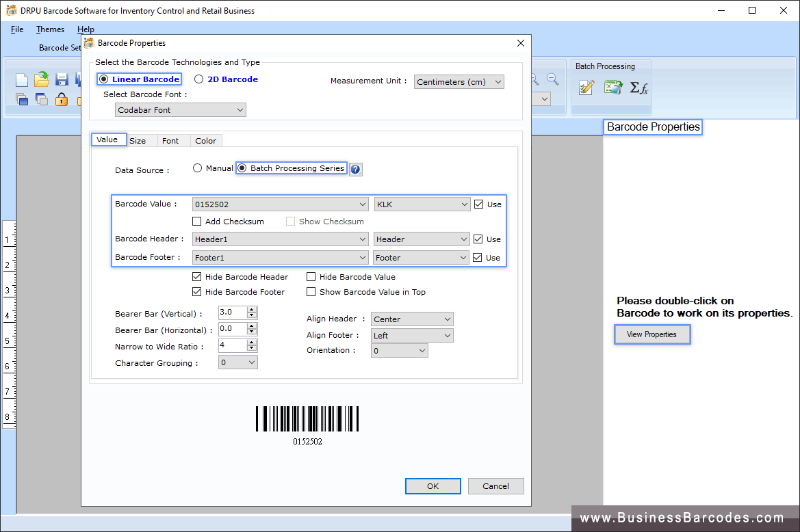This screenshot has width=800, height=532.
Task: Open the sum function tool
Action: coord(638,87)
